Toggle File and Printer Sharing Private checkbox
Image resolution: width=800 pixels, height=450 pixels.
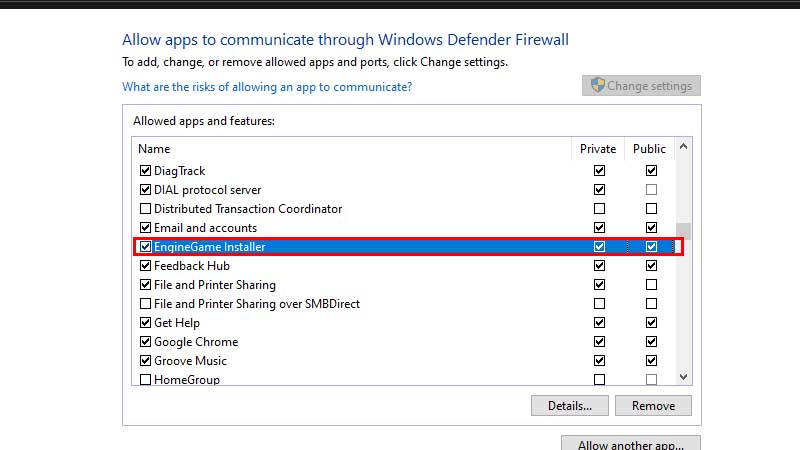click(599, 285)
